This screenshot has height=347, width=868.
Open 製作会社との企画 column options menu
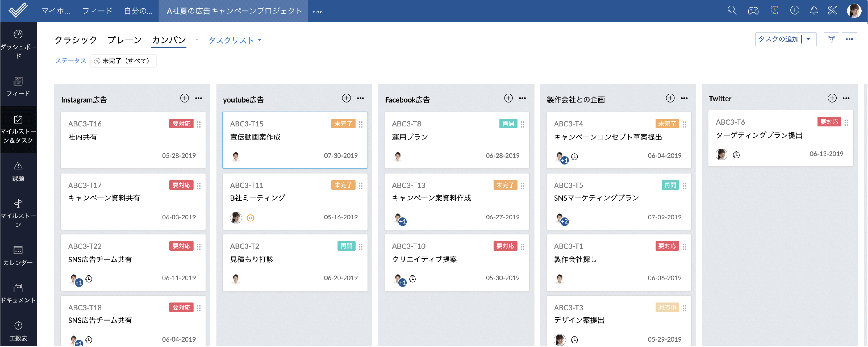pos(684,98)
